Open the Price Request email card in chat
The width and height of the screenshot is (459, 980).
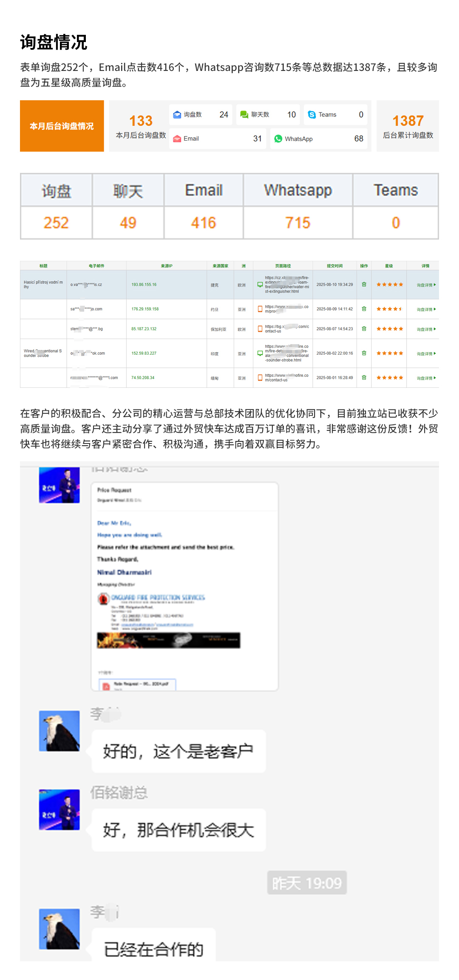pyautogui.click(x=185, y=587)
